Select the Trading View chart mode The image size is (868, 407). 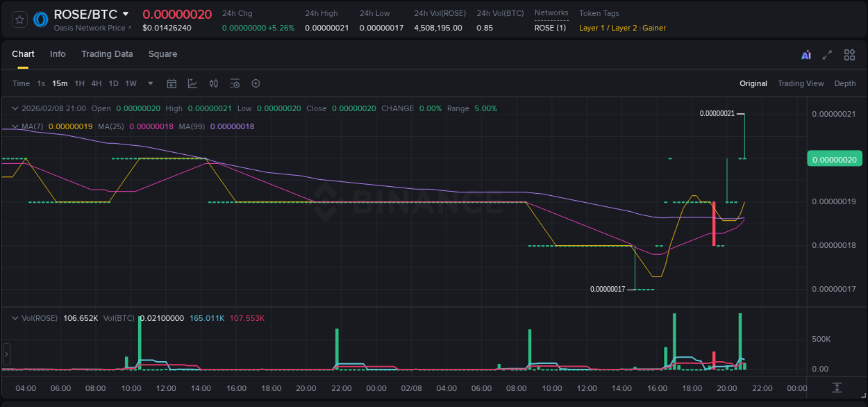pos(801,83)
